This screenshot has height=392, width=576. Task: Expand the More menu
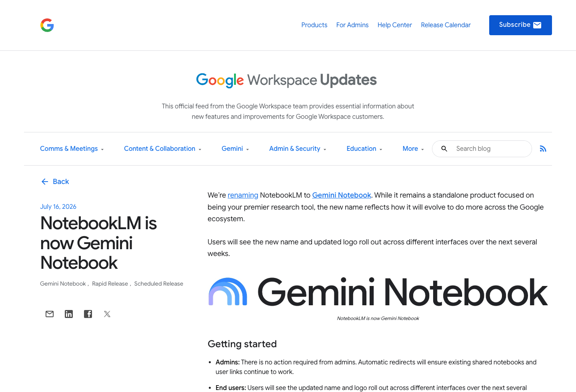pos(414,149)
